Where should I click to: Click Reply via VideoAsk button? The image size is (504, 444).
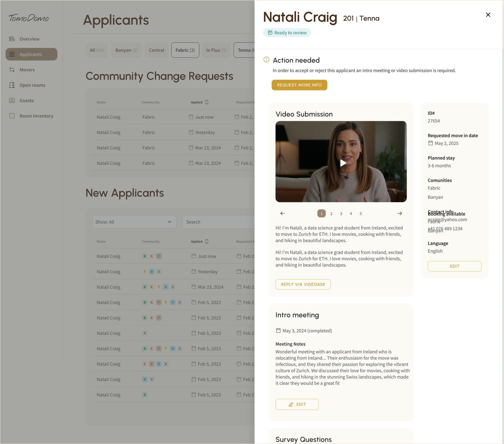click(303, 284)
